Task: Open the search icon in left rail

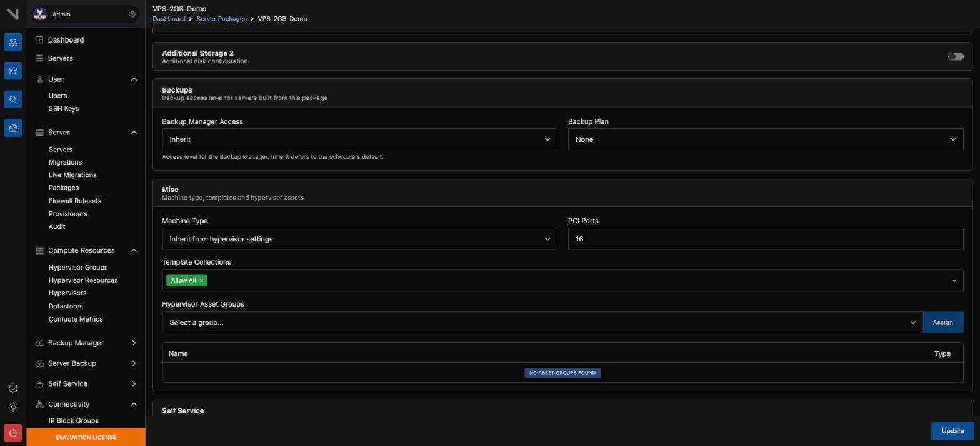Action: point(13,99)
